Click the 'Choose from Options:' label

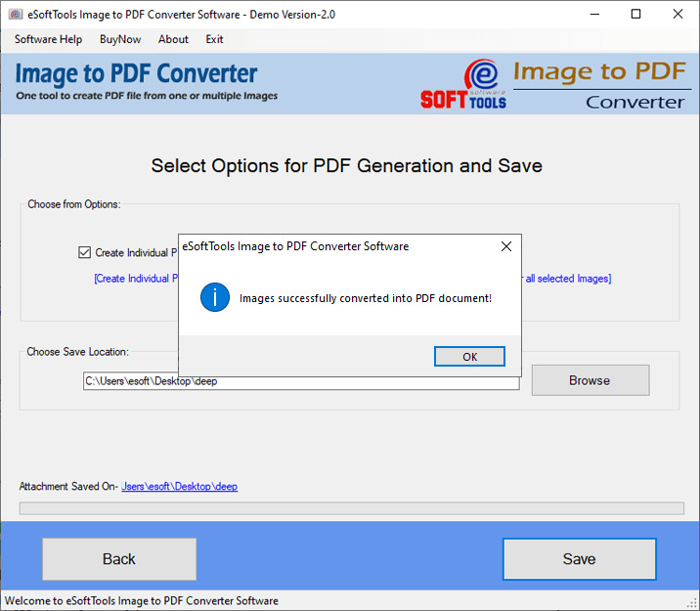(74, 204)
